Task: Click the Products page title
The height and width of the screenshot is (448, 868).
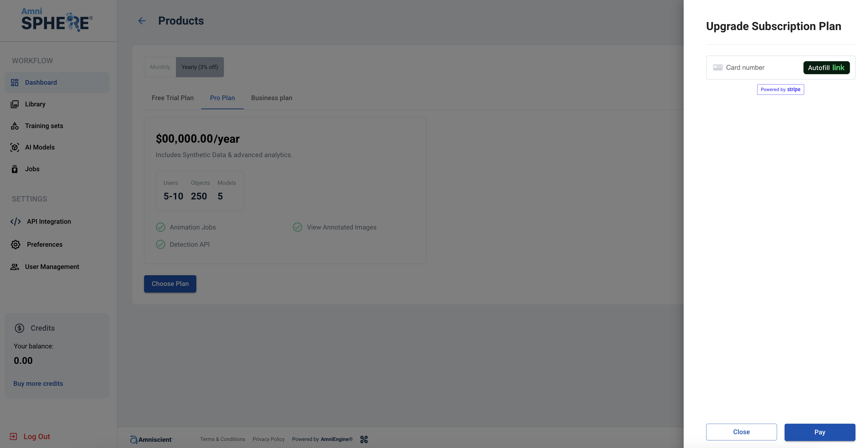Action: coord(181,21)
